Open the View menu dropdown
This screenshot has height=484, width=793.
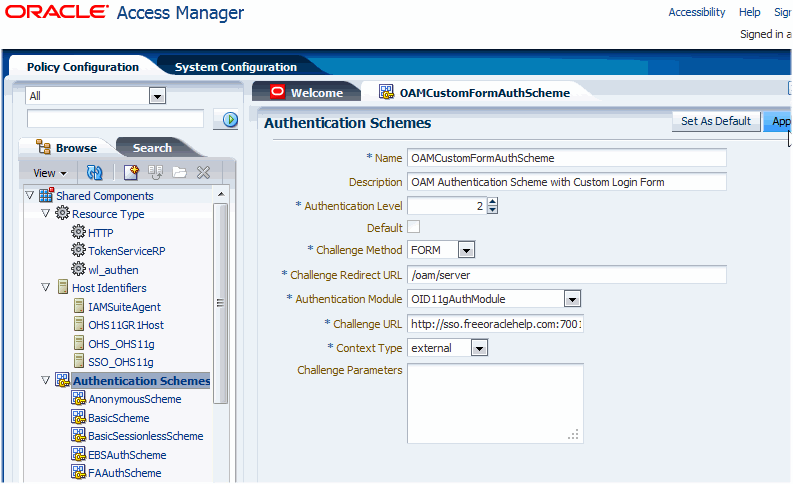click(x=50, y=173)
